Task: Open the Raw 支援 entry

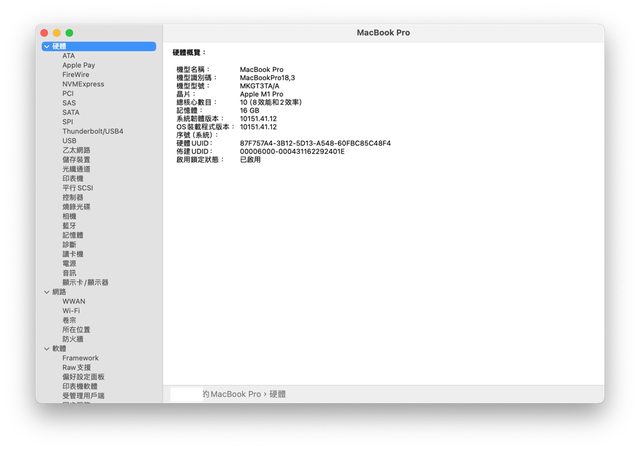Action: [77, 368]
